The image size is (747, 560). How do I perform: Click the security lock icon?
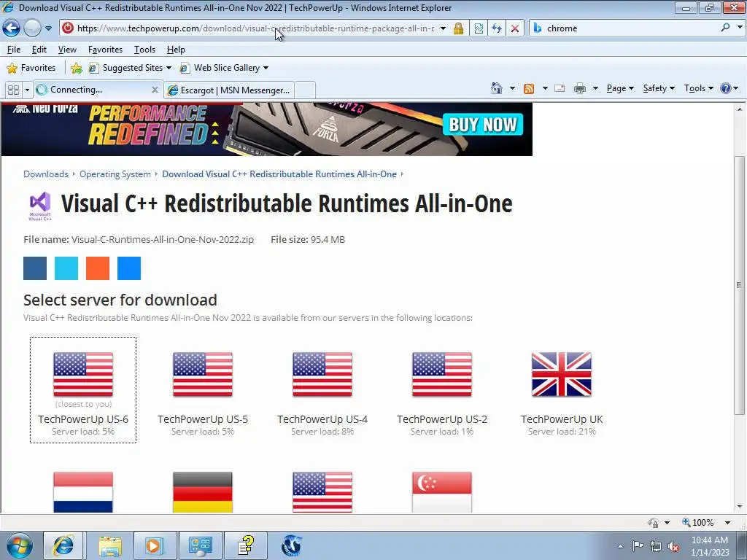[x=458, y=28]
